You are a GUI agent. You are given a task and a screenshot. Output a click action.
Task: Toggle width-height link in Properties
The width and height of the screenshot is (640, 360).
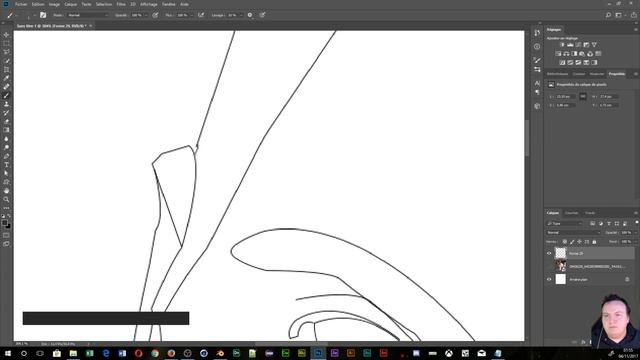pyautogui.click(x=583, y=96)
